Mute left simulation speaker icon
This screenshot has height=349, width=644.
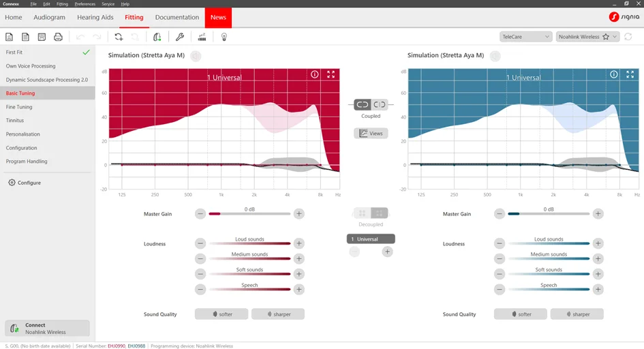coord(196,56)
